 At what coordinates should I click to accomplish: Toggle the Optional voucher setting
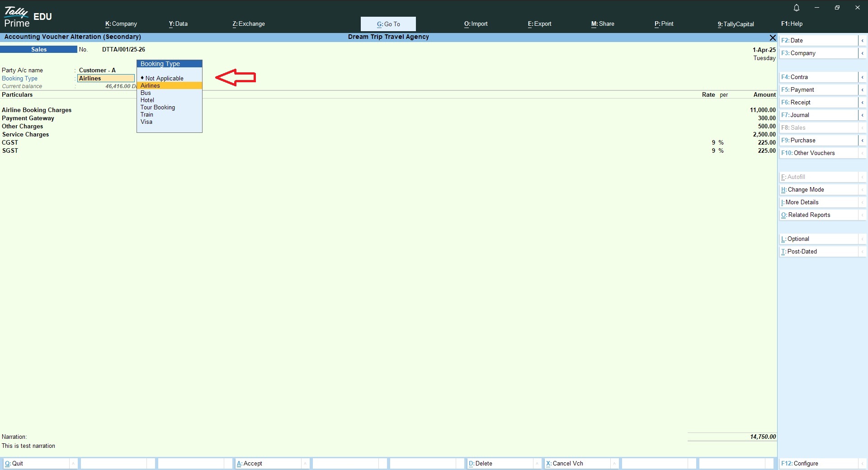pos(818,239)
